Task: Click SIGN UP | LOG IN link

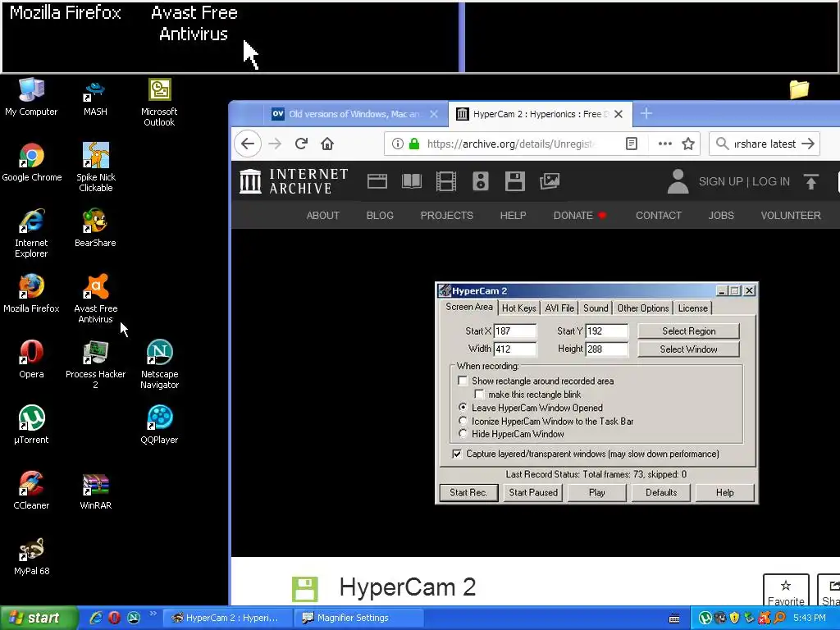Action: [744, 181]
